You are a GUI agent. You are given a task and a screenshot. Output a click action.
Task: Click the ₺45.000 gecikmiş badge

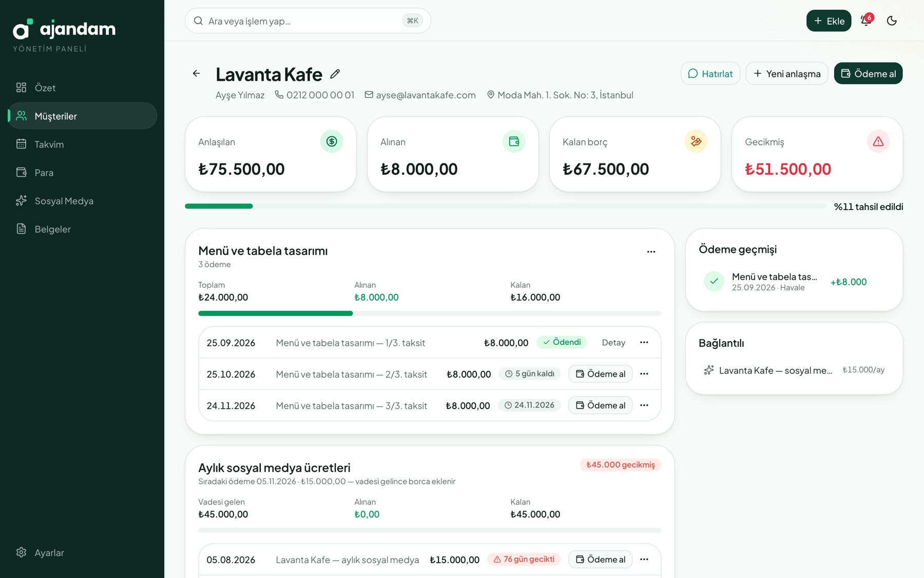point(621,464)
